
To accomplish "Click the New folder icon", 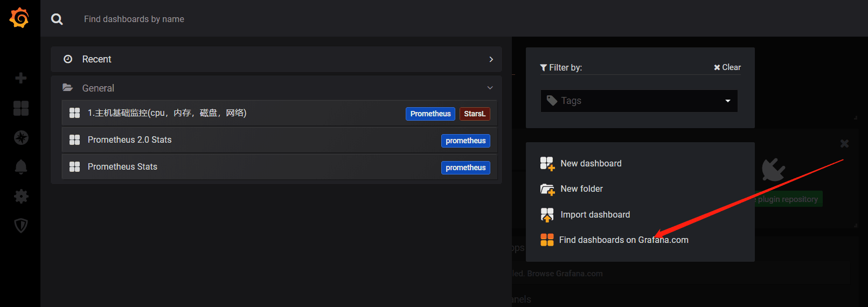I will click(547, 189).
